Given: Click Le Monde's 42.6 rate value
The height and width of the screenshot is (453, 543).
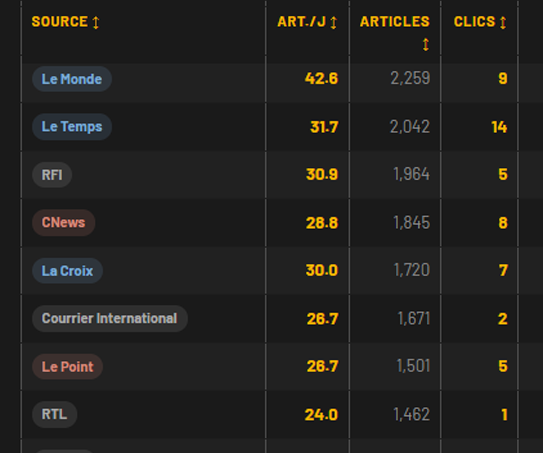Looking at the screenshot, I should [321, 78].
